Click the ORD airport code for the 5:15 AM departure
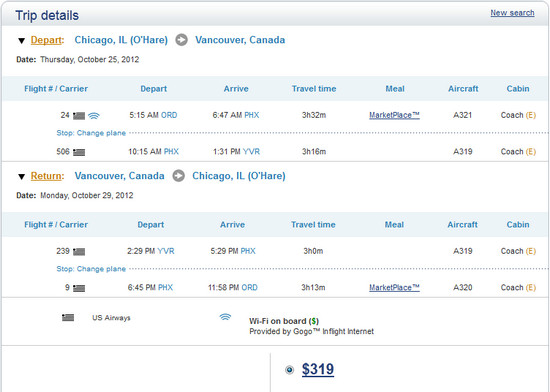This screenshot has height=392, width=550. 169,115
